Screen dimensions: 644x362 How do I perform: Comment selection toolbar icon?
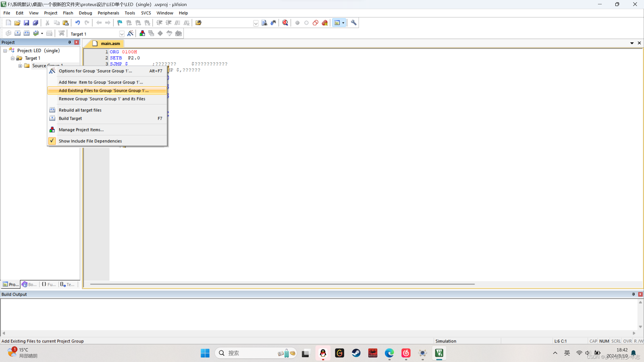(x=177, y=23)
